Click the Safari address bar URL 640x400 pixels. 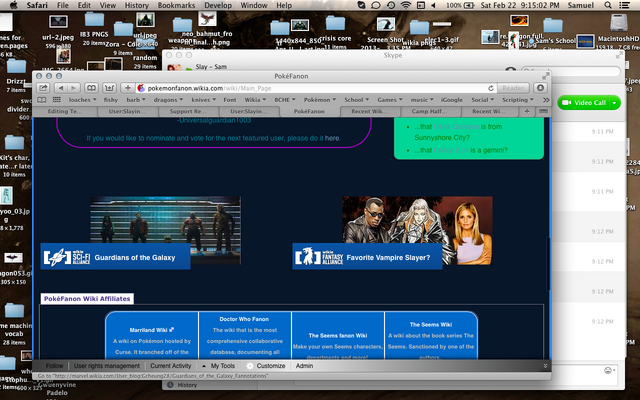click(x=314, y=88)
